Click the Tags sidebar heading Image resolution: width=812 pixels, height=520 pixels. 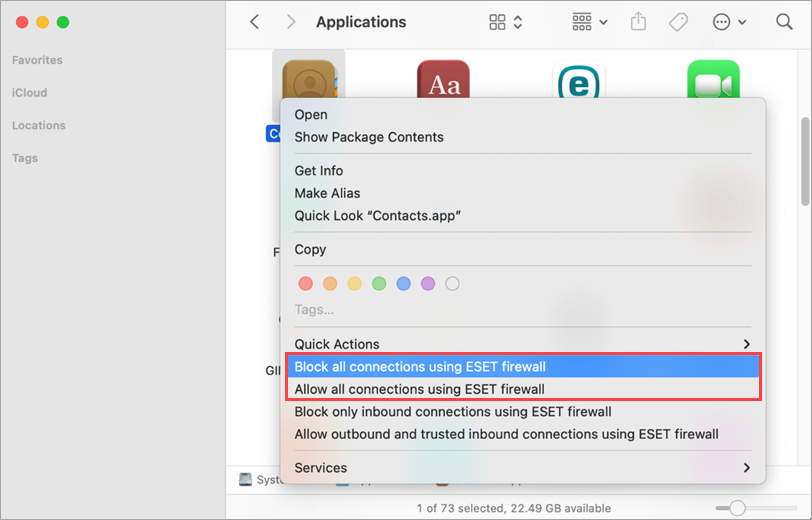click(25, 158)
